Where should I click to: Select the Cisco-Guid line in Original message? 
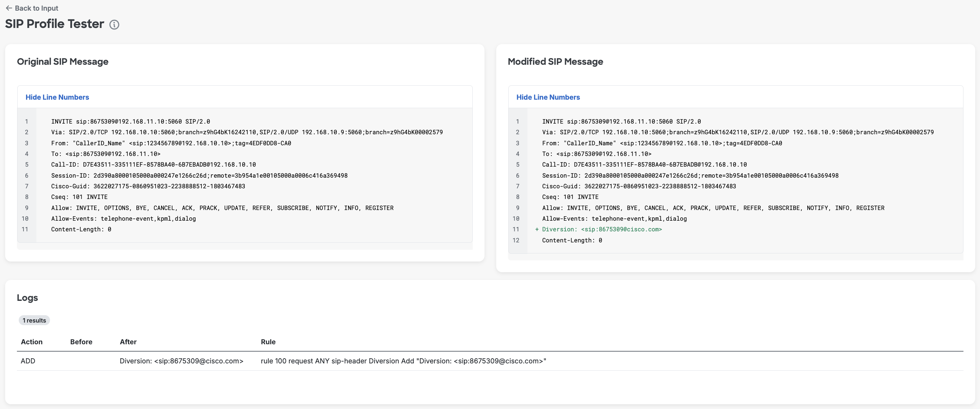click(148, 186)
